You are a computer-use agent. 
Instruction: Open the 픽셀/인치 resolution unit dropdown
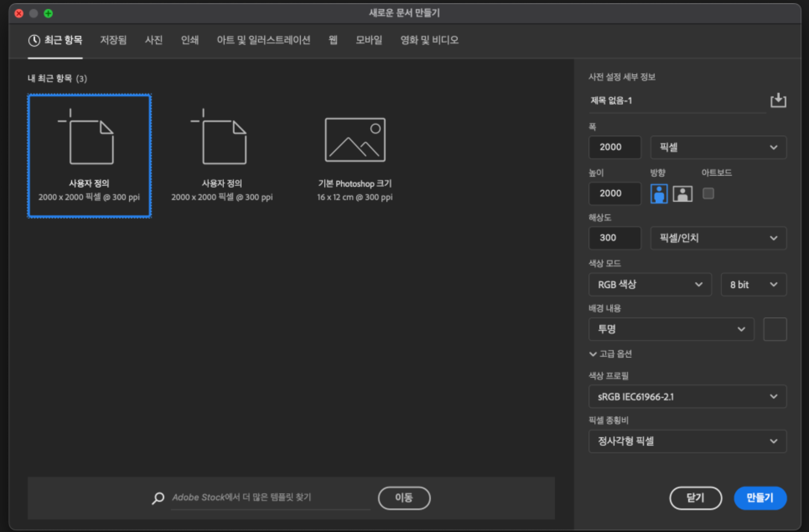pos(718,238)
